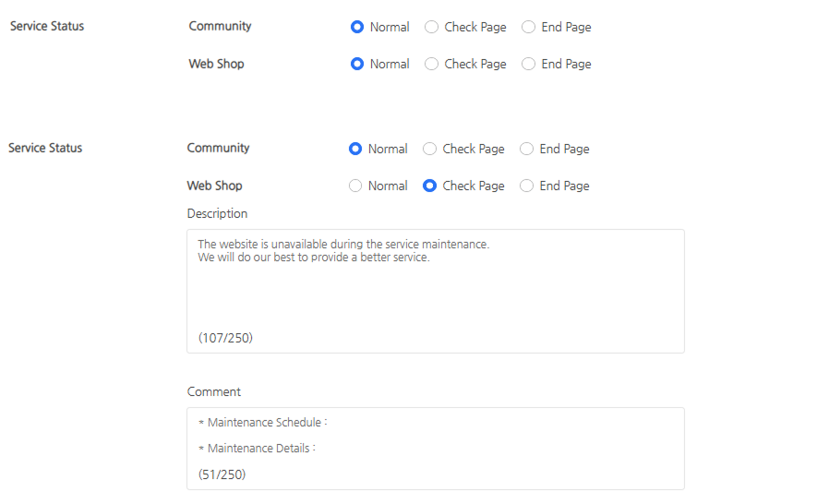The image size is (829, 504).
Task: Switch lower panel Web Shop to End Page
Action: tap(526, 186)
